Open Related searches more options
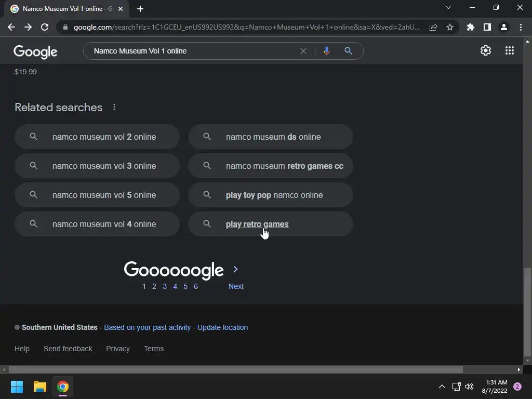 (114, 107)
